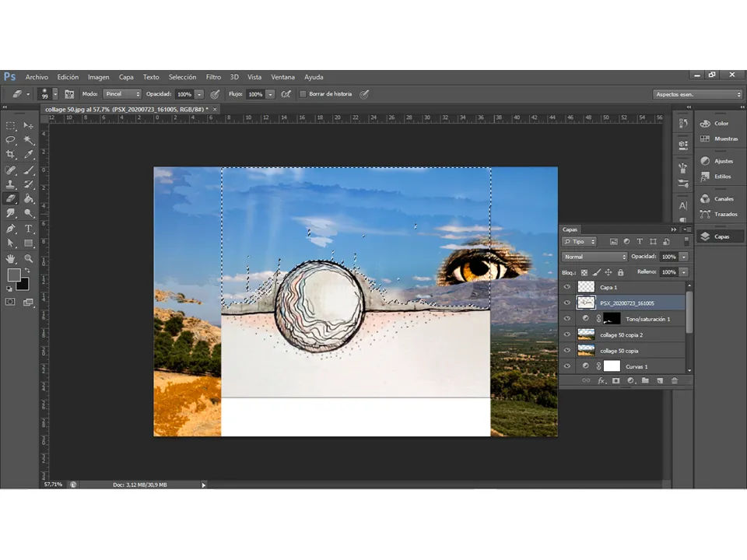Screen dimensions: 747x560
Task: Open the Normal blend mode dropdown
Action: pyautogui.click(x=594, y=257)
